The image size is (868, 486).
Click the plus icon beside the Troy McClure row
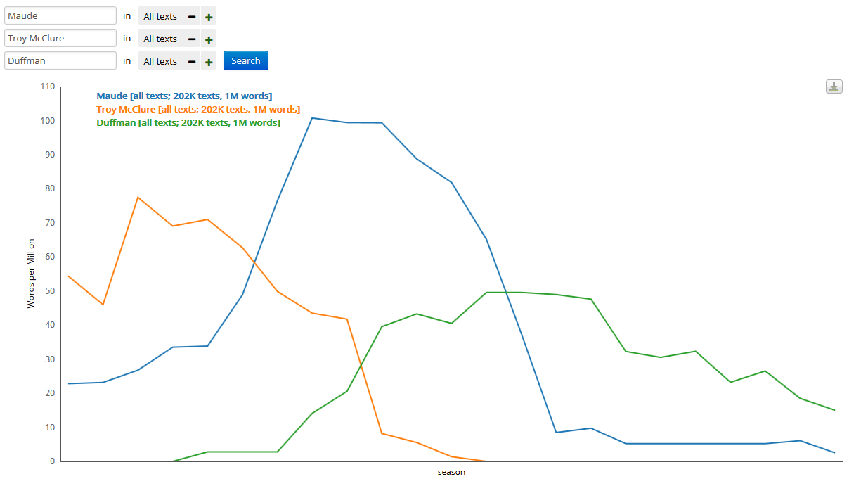(x=209, y=39)
